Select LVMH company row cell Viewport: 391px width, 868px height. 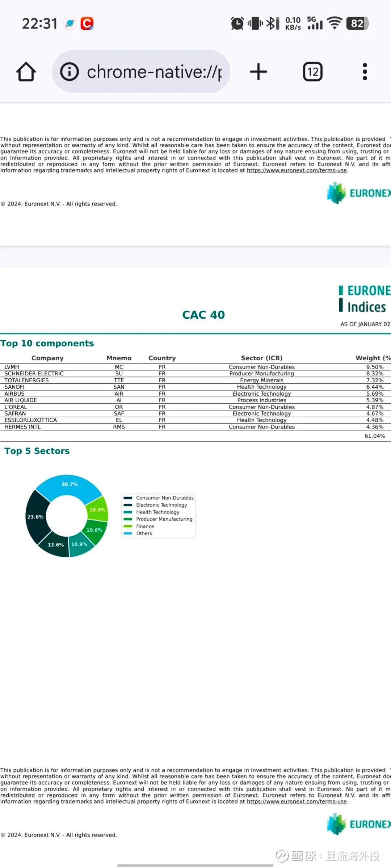tap(12, 367)
